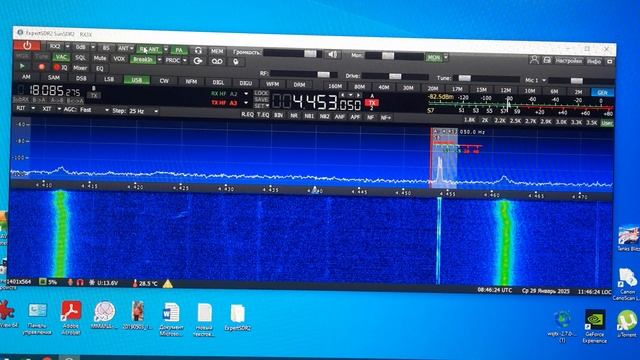Click the Drive slider handle
640x360 pixels.
[x=395, y=76]
